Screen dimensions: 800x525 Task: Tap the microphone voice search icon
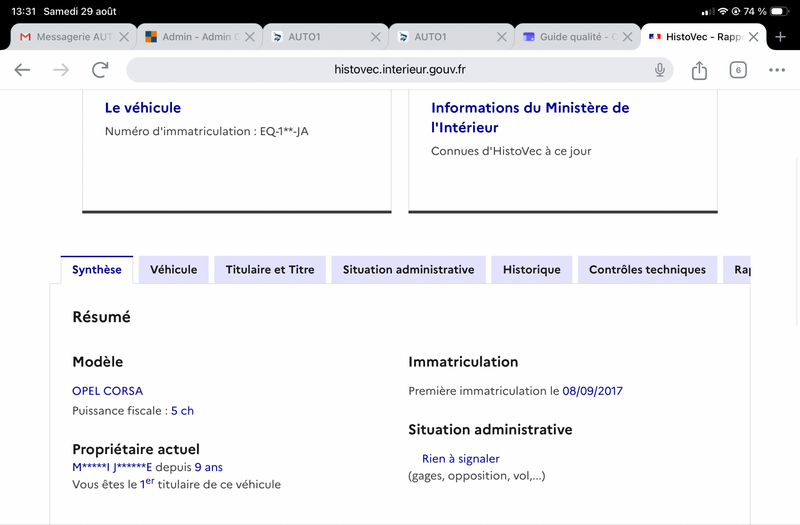(x=660, y=69)
